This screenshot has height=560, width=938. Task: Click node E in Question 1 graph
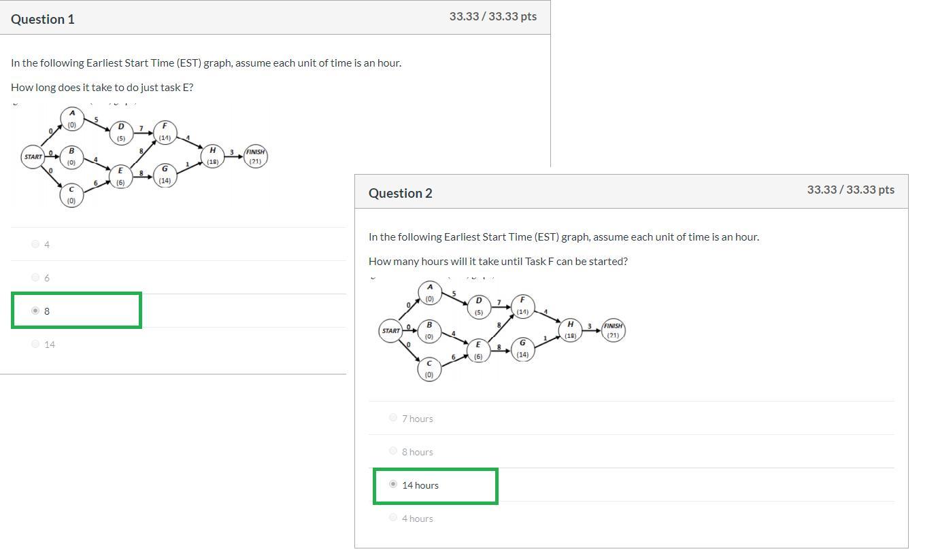(120, 176)
